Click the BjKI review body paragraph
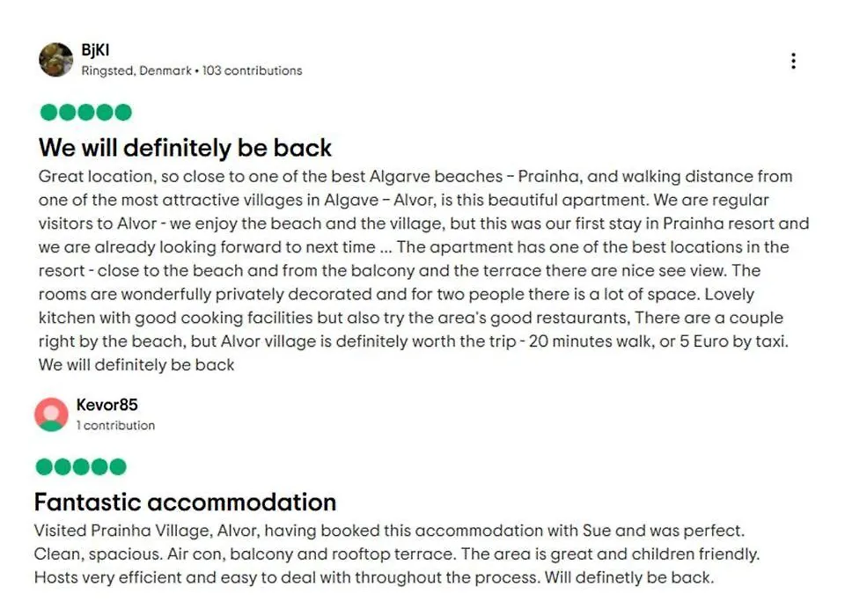This screenshot has width=845, height=616. click(423, 270)
